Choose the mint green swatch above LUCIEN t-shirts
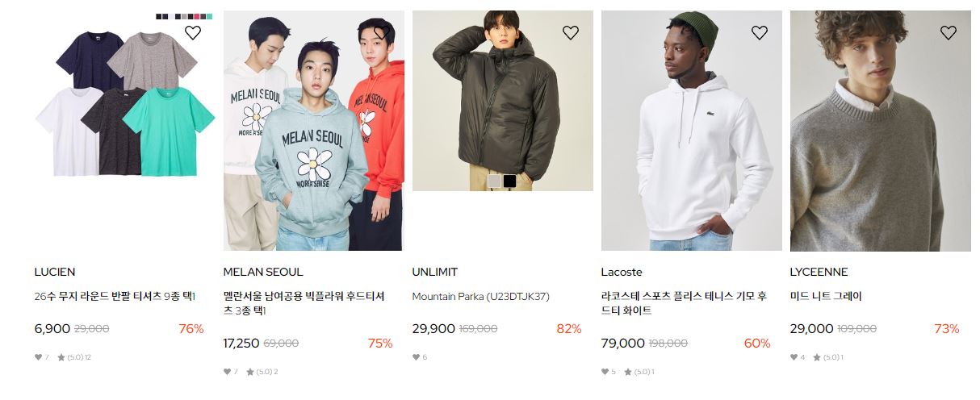Viewport: 980px width, 400px height. click(x=209, y=16)
